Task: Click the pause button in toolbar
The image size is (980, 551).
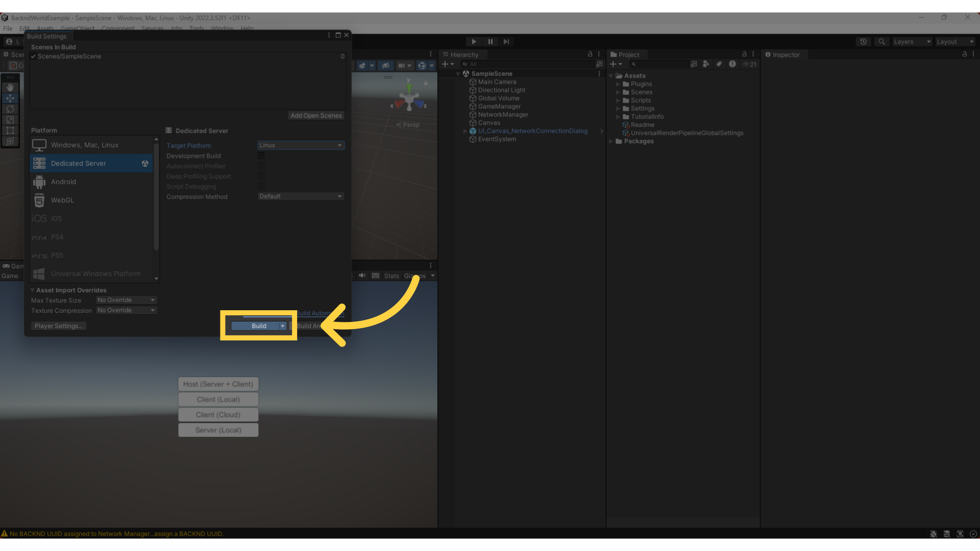Action: (490, 41)
